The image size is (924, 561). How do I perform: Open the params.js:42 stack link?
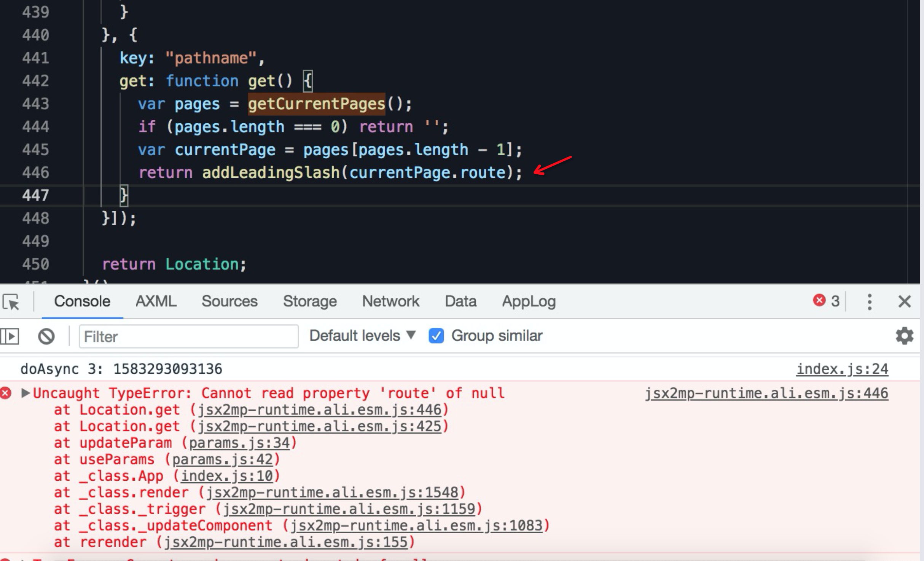(x=222, y=459)
